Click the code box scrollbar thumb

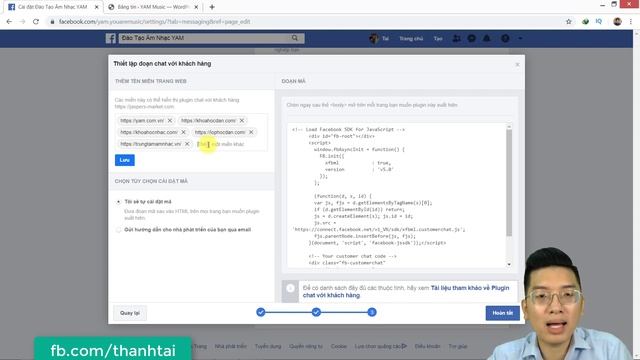pyautogui.click(x=509, y=182)
